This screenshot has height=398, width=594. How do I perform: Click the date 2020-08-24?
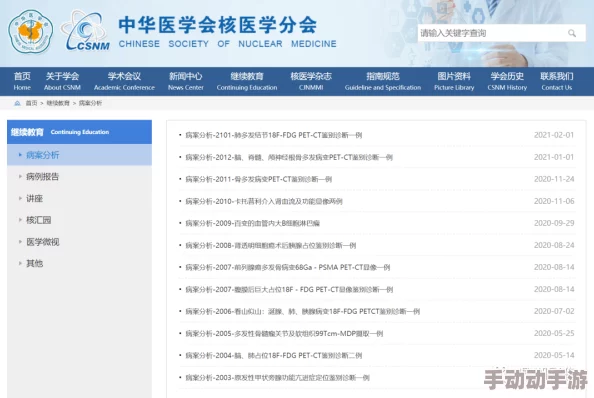[554, 245]
